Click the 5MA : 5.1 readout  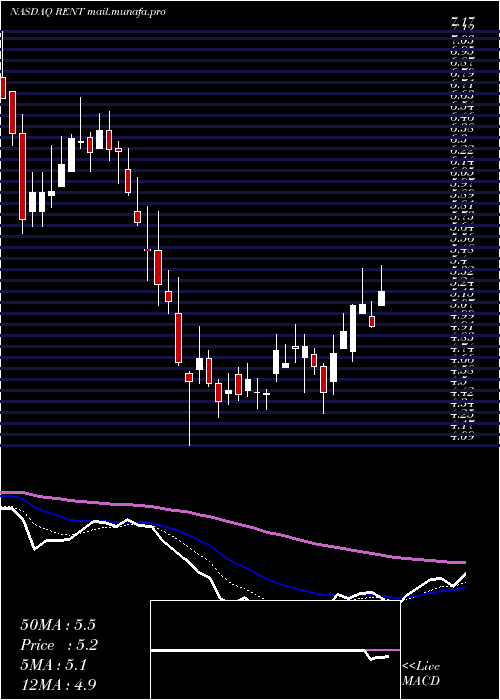[x=53, y=665]
